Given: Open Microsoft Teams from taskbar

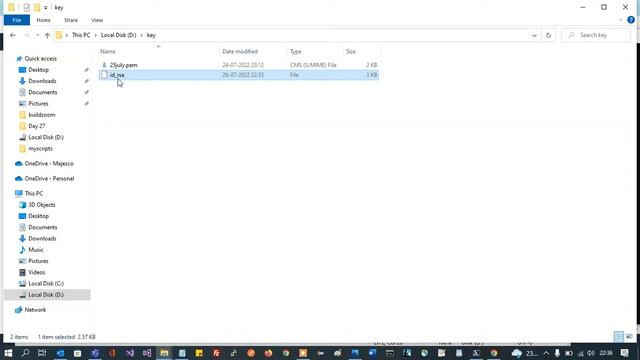Looking at the screenshot, I should point(95,353).
